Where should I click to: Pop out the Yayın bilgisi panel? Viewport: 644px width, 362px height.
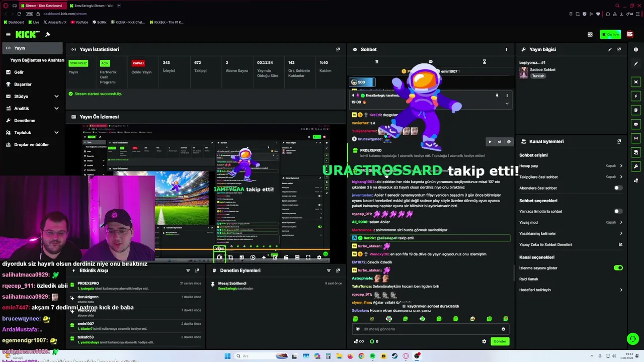tap(619, 49)
